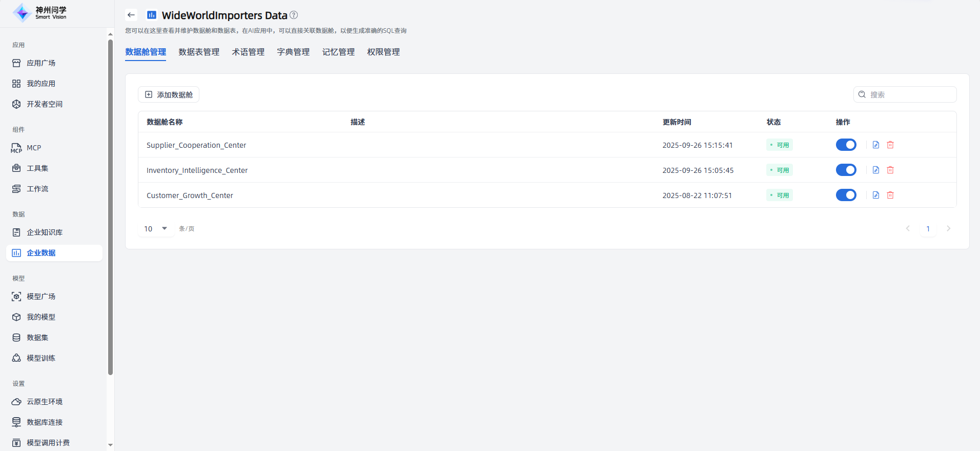The height and width of the screenshot is (451, 980).
Task: Turn off the Customer_Growth_Center switch
Action: (x=846, y=195)
